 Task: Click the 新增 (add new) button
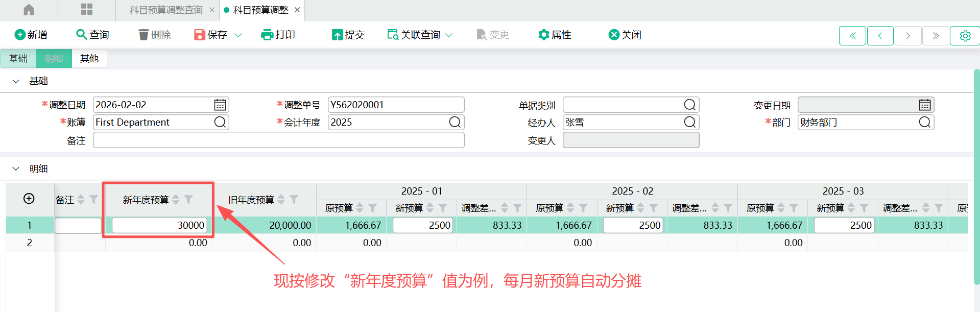tap(31, 35)
